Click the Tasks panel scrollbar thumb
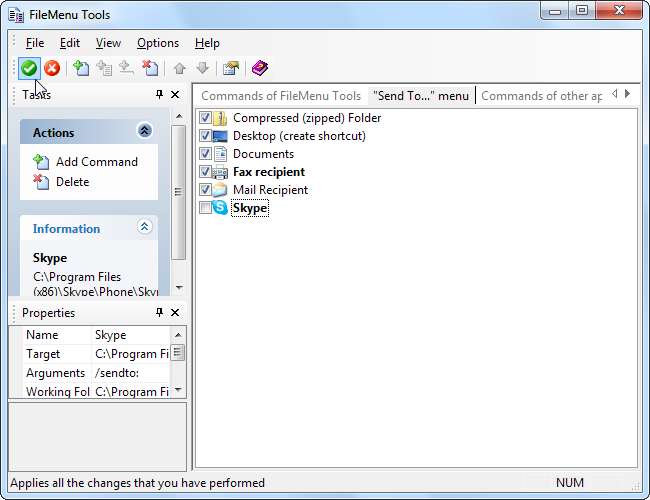The height and width of the screenshot is (500, 650). [x=178, y=192]
